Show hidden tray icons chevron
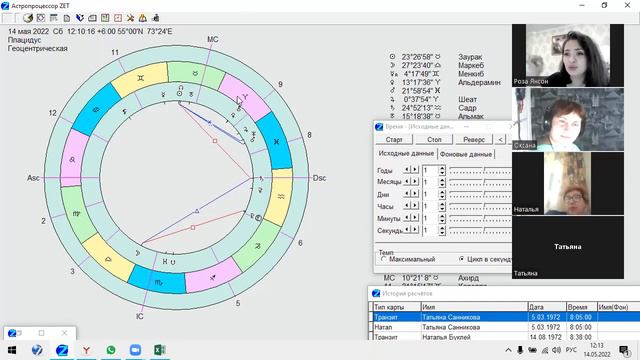Image resolution: width=640 pixels, height=360 pixels. pos(508,350)
